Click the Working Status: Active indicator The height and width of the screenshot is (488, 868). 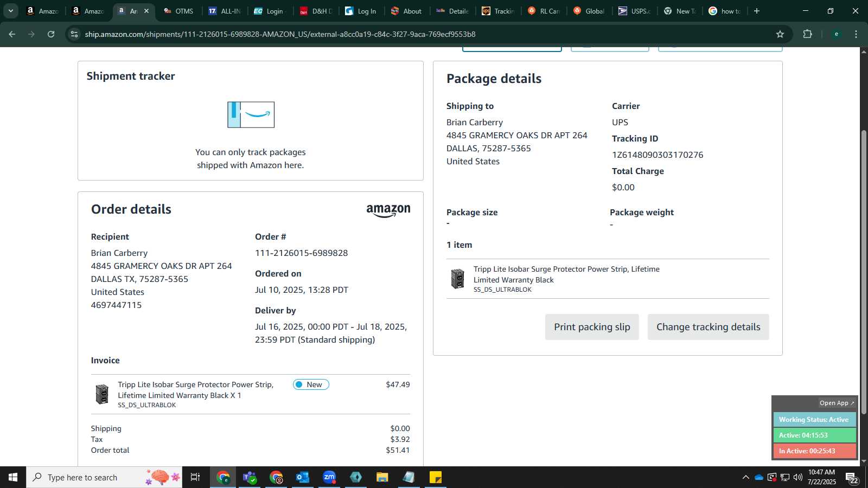point(814,419)
